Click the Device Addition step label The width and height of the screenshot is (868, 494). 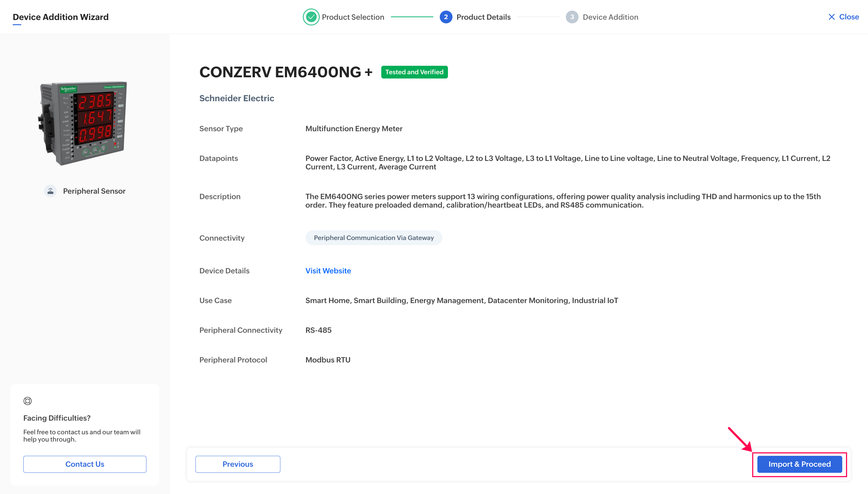610,17
